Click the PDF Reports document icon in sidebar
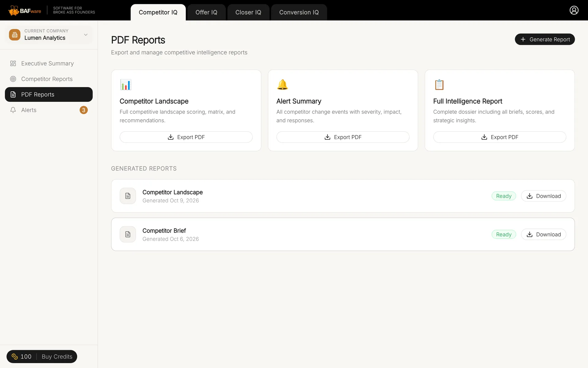Screen dimensions: 588x368 (13, 94)
